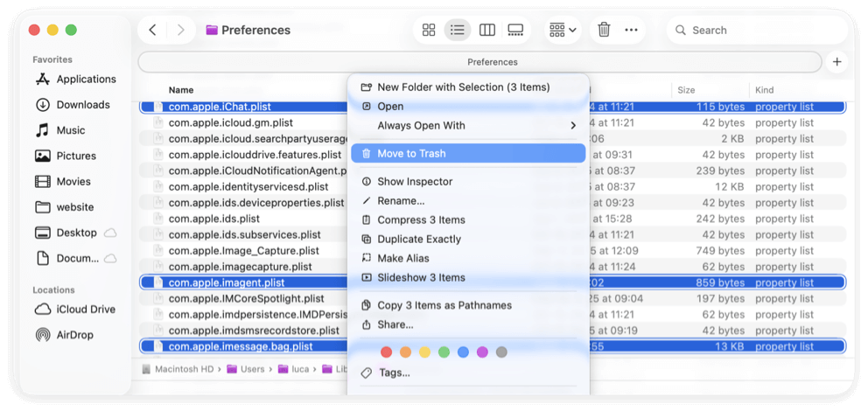Choose Show Inspector

[468, 181]
